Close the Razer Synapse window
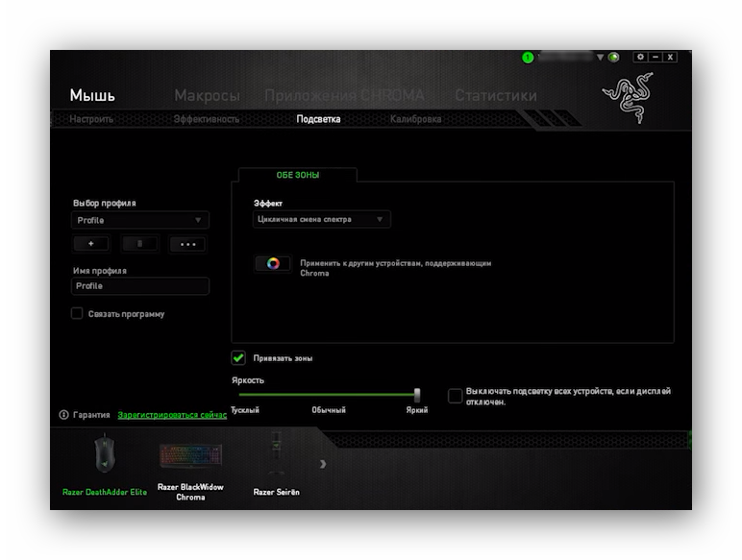Image resolution: width=742 pixels, height=560 pixels. [x=670, y=57]
